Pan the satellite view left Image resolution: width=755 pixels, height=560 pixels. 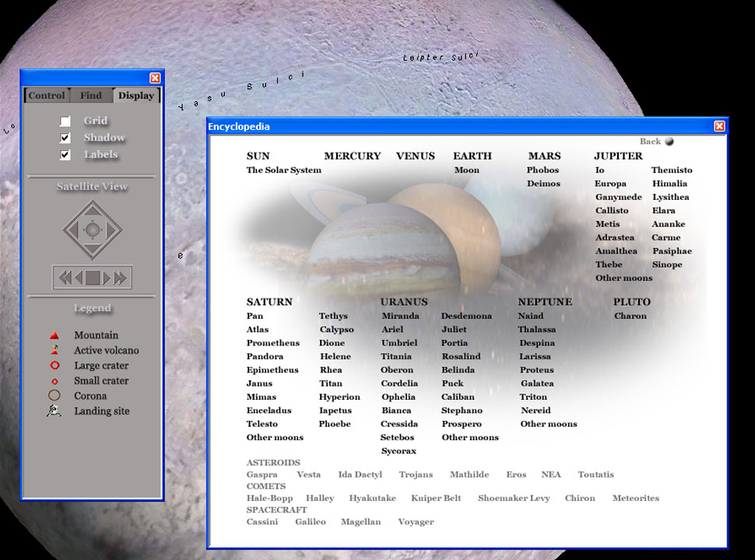72,230
